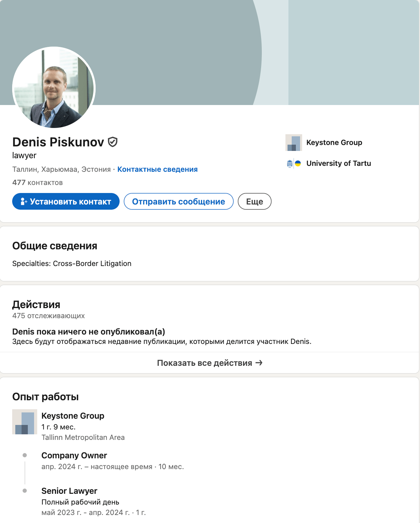Open Контактные сведения link

tap(157, 169)
